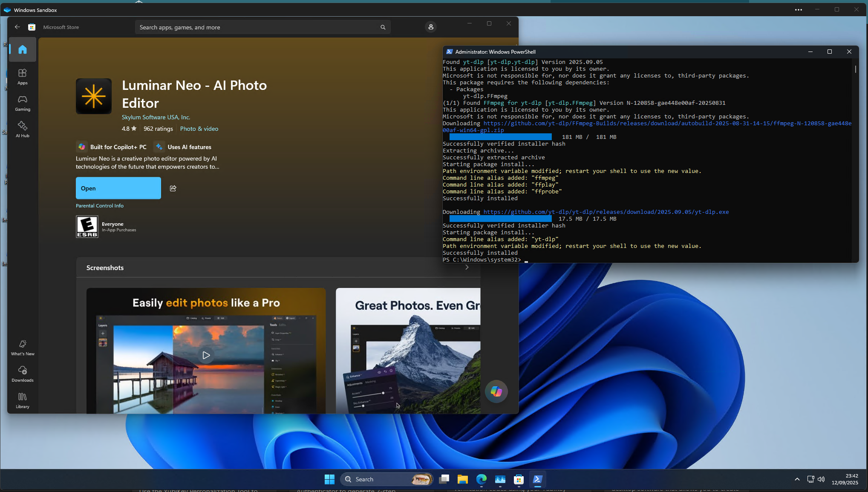Open the Apps section in sidebar
Viewport: 868px width, 492px height.
[x=23, y=77]
